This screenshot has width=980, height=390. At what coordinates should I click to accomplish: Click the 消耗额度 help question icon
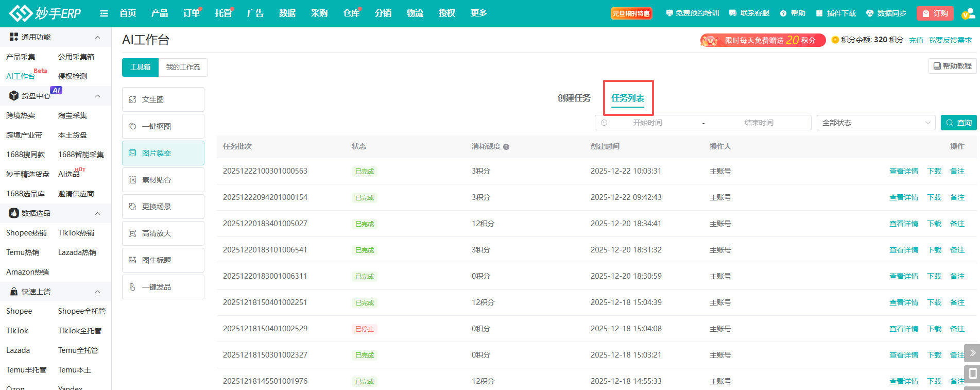(x=506, y=147)
